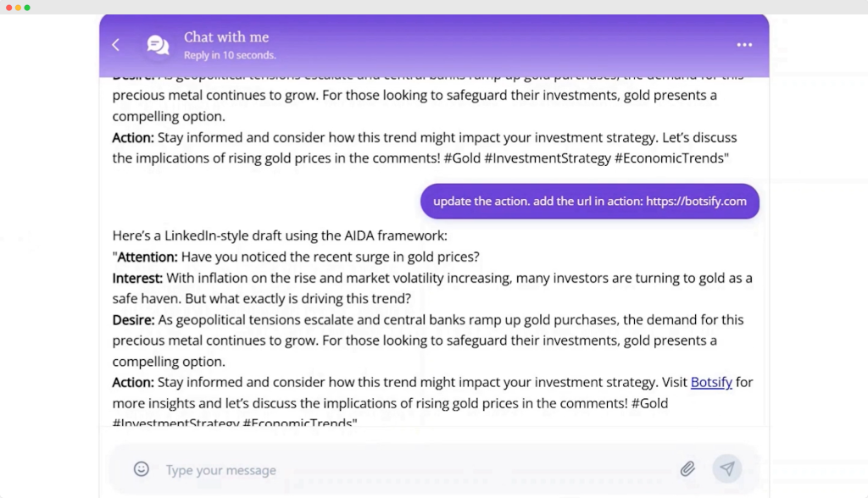Image resolution: width=868 pixels, height=498 pixels.
Task: Click the bold 'Interest:' label in reply
Action: tap(137, 278)
